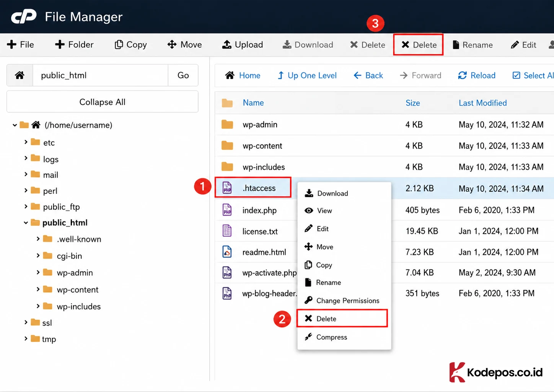Click the cPanel logo in the header
This screenshot has height=392, width=554.
point(24,16)
